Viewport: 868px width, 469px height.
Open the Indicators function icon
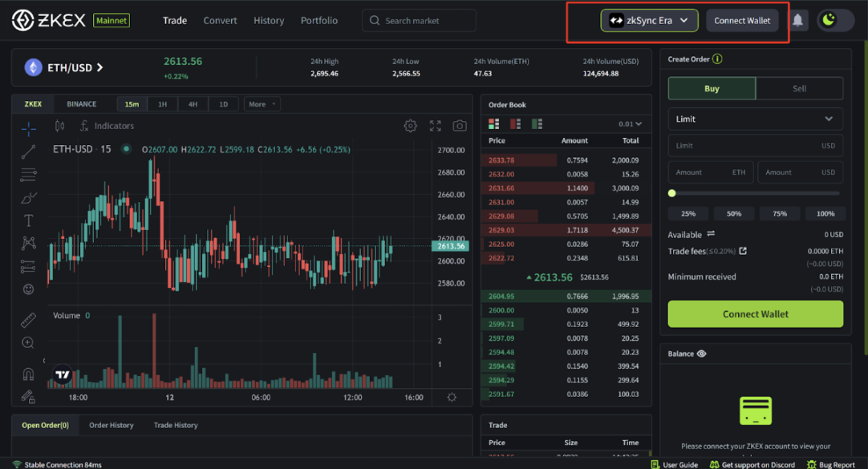click(84, 126)
